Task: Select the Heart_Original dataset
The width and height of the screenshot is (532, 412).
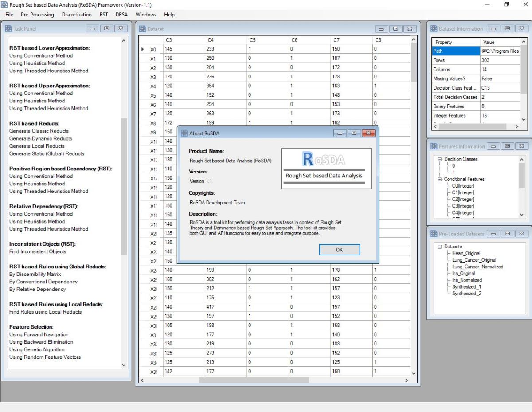Action: pyautogui.click(x=464, y=253)
